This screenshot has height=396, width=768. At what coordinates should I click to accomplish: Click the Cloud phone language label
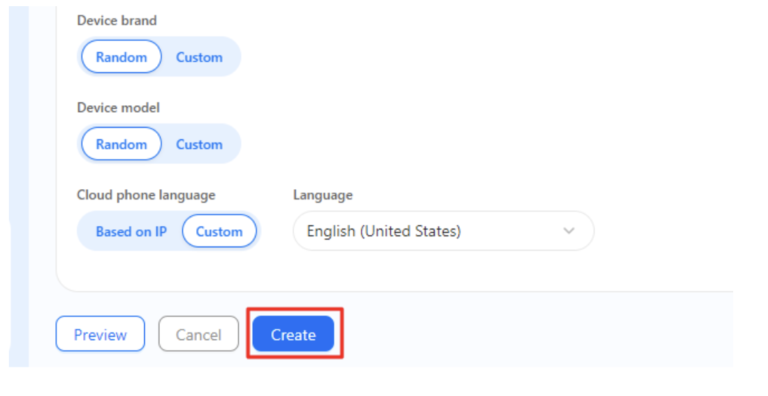tap(146, 195)
